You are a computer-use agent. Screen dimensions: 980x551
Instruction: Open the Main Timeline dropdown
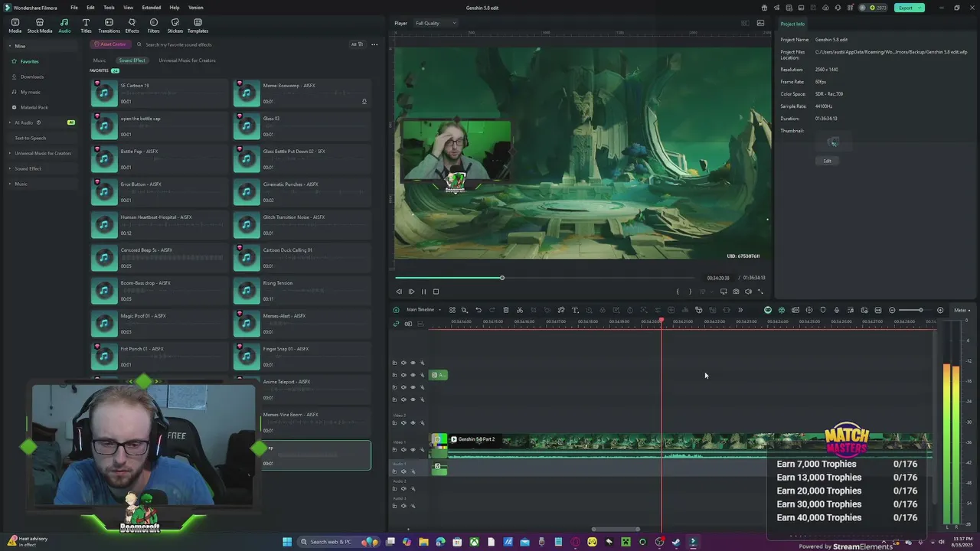click(x=423, y=310)
